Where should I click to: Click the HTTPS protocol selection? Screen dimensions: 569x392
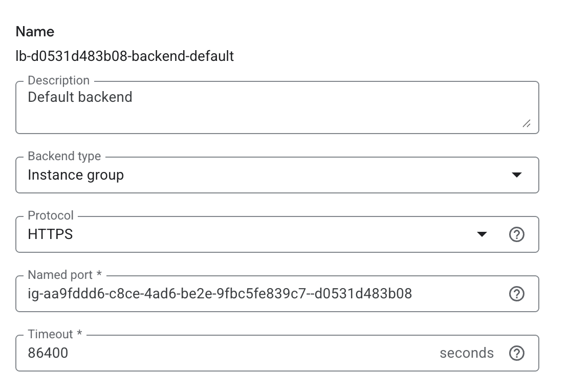(50, 235)
